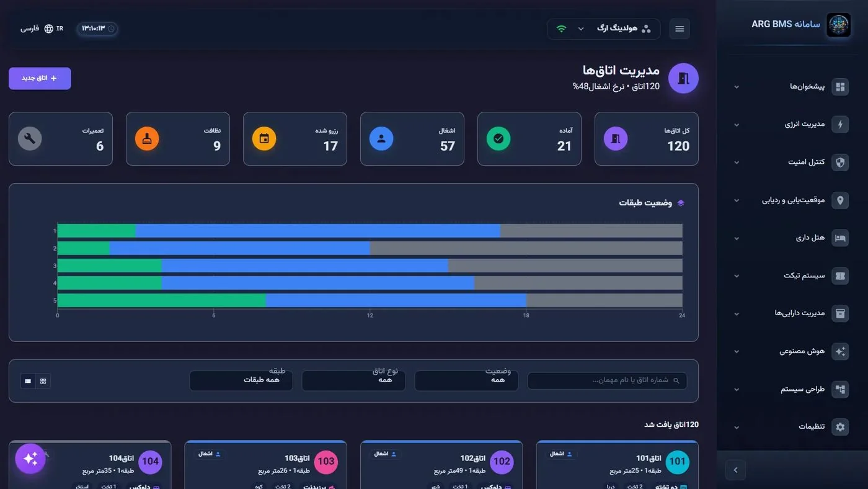The height and width of the screenshot is (489, 868).
Task: Open the floating purple AI sparkle assistant
Action: click(30, 459)
